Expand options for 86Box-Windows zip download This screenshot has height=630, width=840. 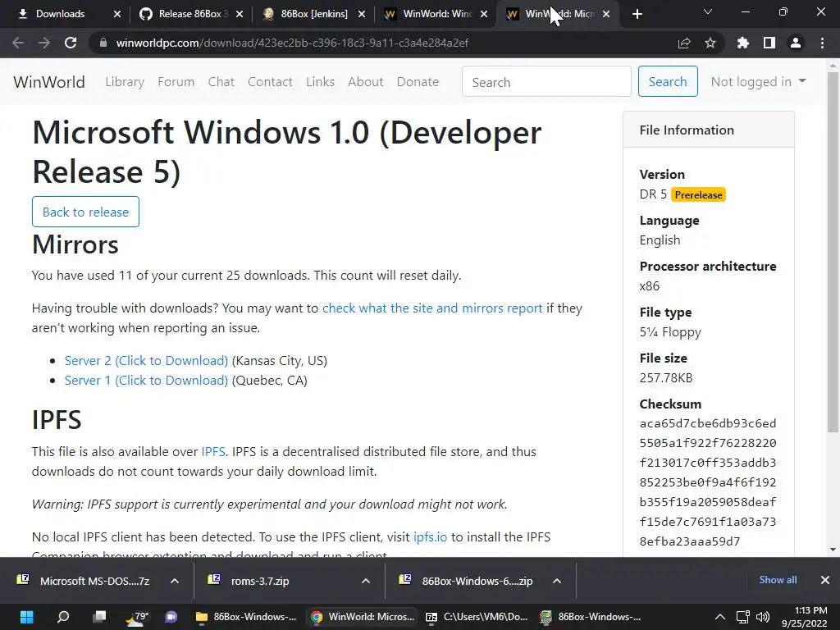(x=557, y=581)
